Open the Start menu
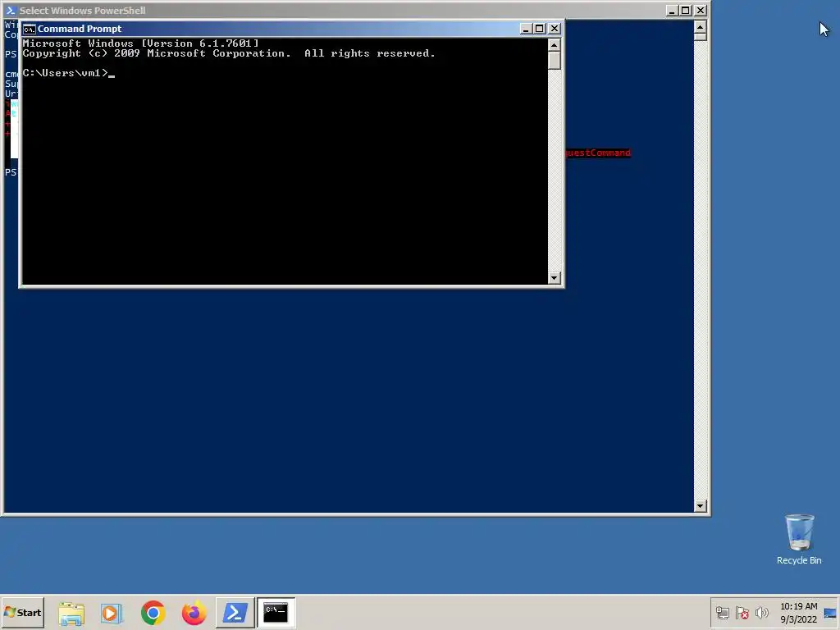The image size is (840, 630). click(x=22, y=612)
